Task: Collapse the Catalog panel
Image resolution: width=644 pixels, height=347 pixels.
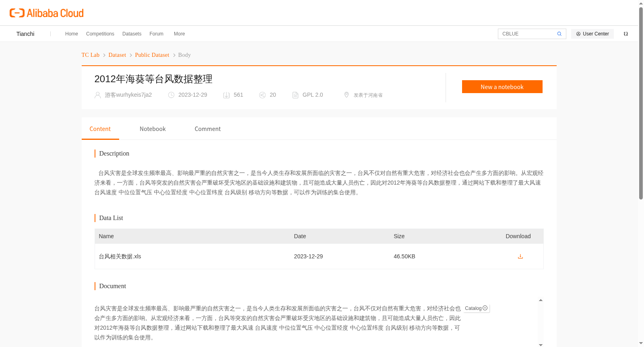Action: tap(485, 308)
